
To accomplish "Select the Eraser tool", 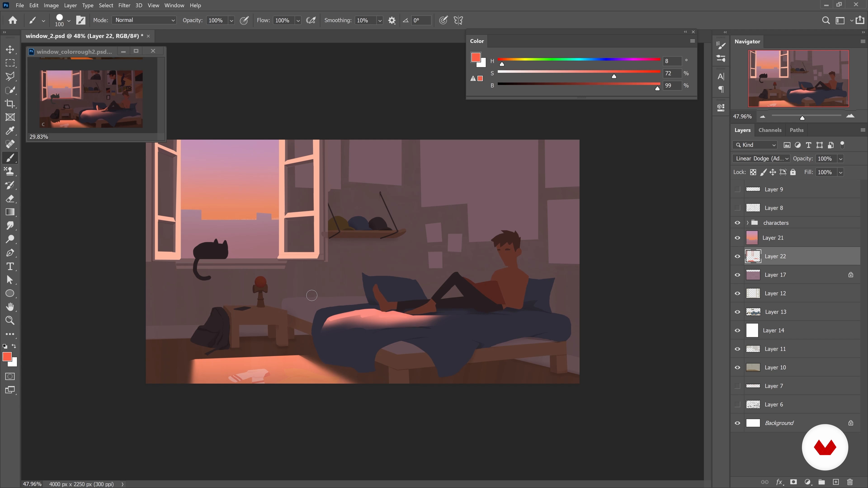I will pyautogui.click(x=10, y=198).
